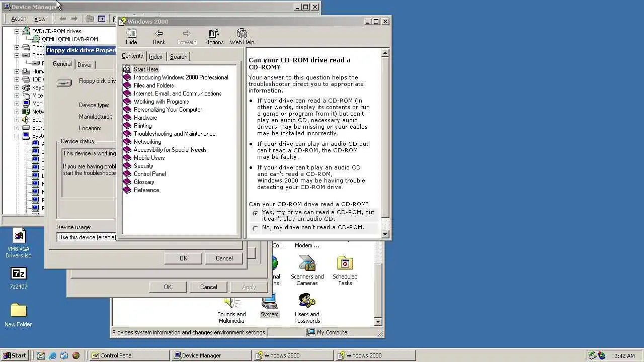Select the New Folder desktop icon

point(18,315)
